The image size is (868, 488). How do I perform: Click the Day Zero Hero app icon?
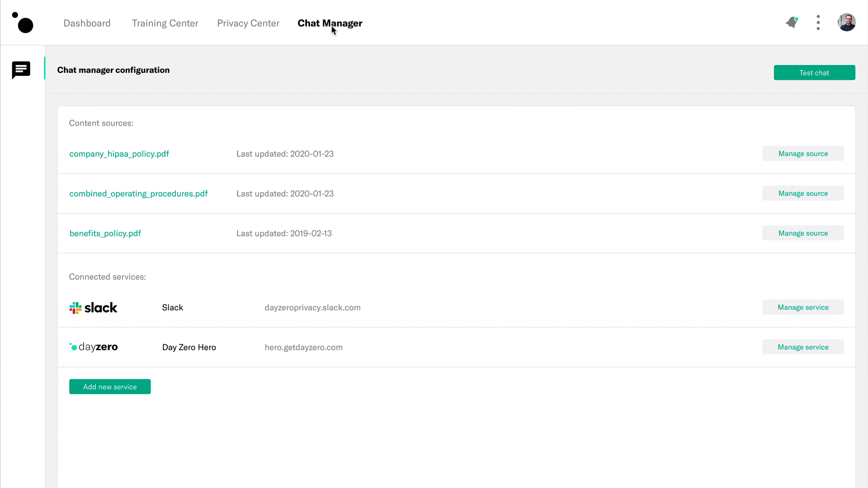click(92, 347)
